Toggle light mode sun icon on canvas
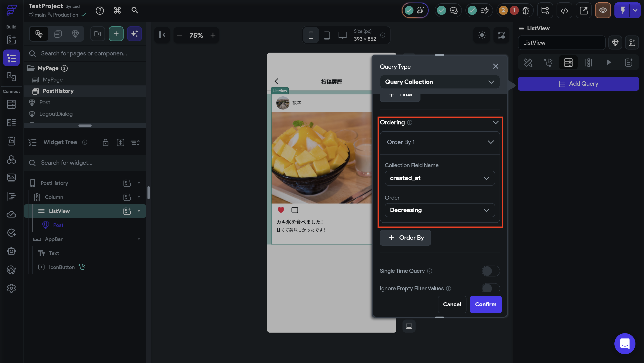644x363 pixels. tap(482, 35)
